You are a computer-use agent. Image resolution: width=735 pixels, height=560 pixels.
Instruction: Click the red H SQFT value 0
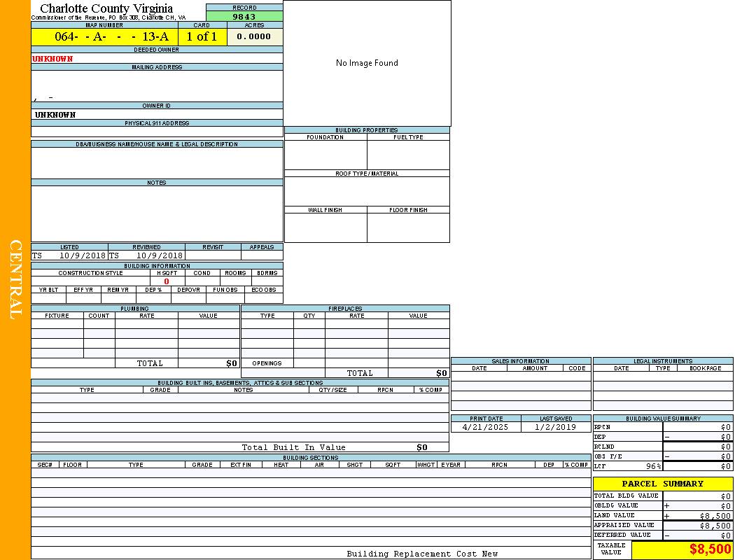(x=167, y=281)
